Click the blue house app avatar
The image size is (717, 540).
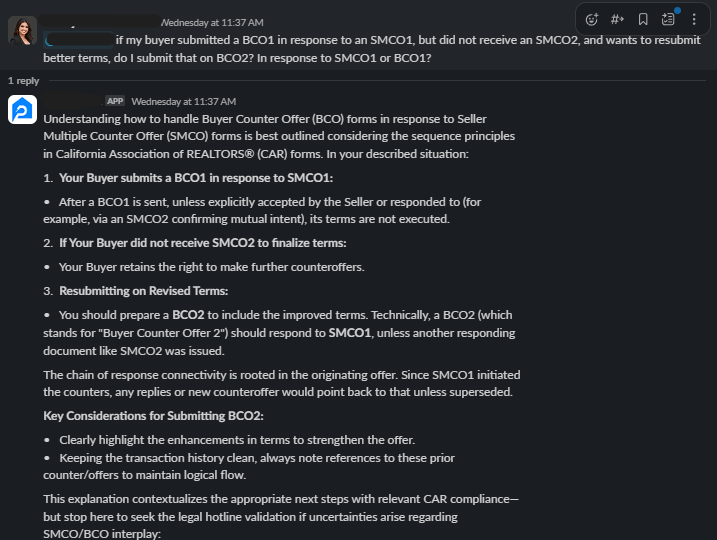22,110
